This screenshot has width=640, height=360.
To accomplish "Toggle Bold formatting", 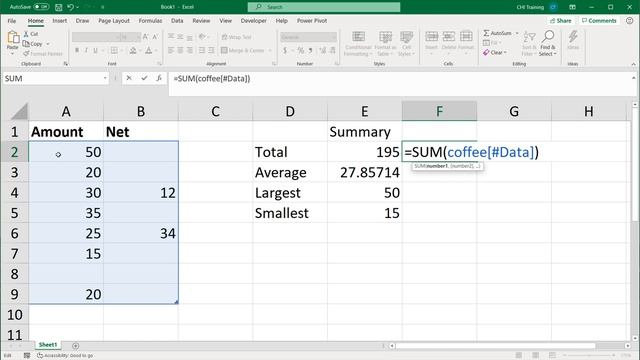I will 77,50.
